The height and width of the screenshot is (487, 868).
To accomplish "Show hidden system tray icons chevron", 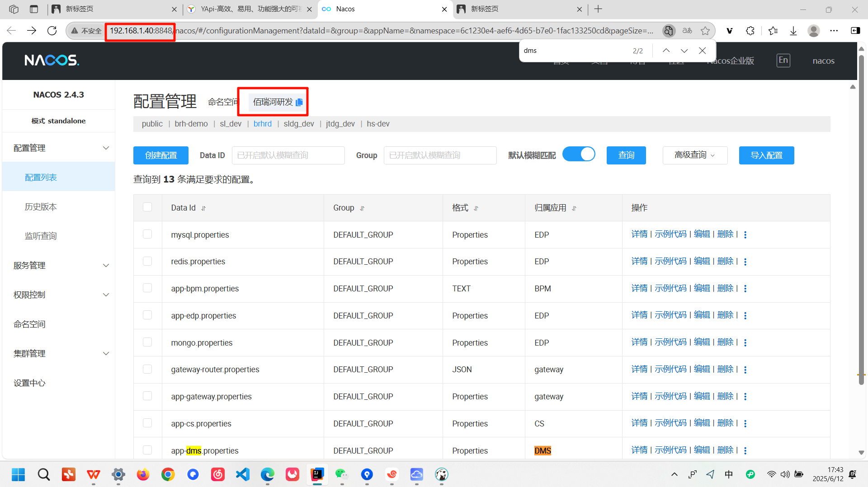I will click(x=674, y=474).
